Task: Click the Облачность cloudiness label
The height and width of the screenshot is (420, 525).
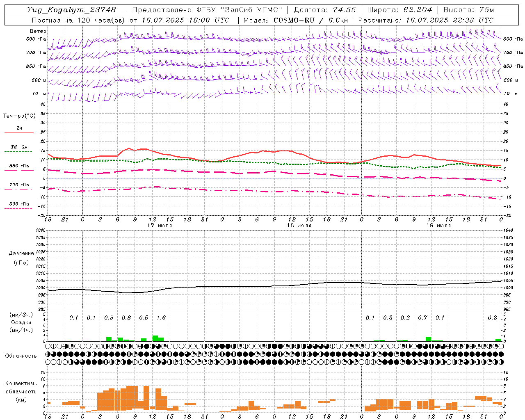Action: point(21,356)
